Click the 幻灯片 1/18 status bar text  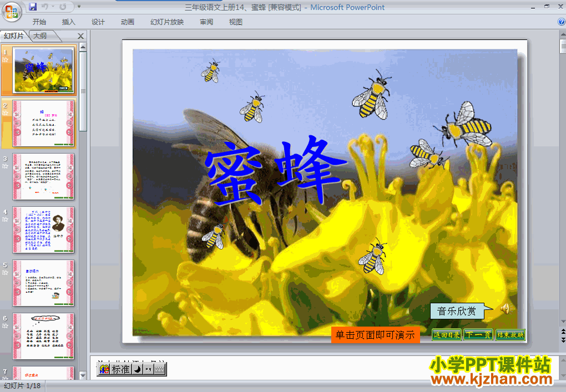click(22, 385)
